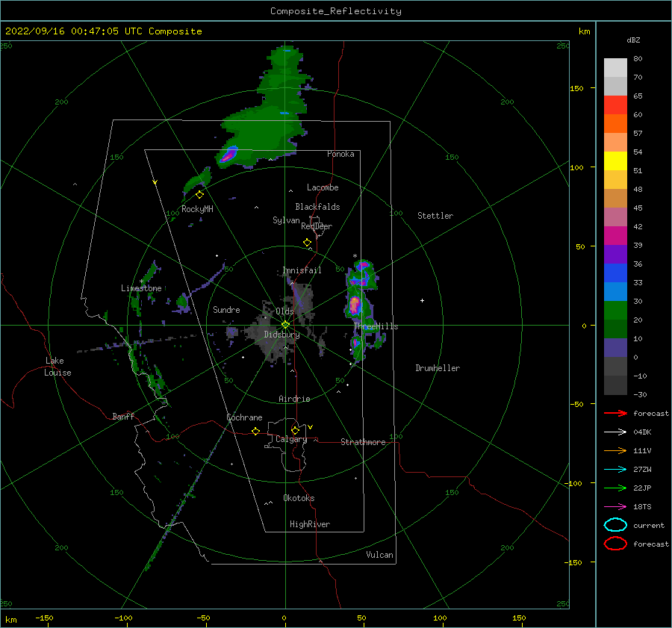Click the Drumheller city label
Viewport: 672px width, 628px height.
(438, 368)
